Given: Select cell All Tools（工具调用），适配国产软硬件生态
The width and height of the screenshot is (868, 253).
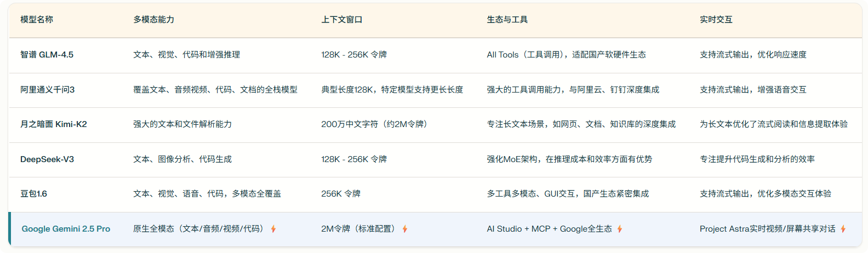Looking at the screenshot, I should click(567, 54).
